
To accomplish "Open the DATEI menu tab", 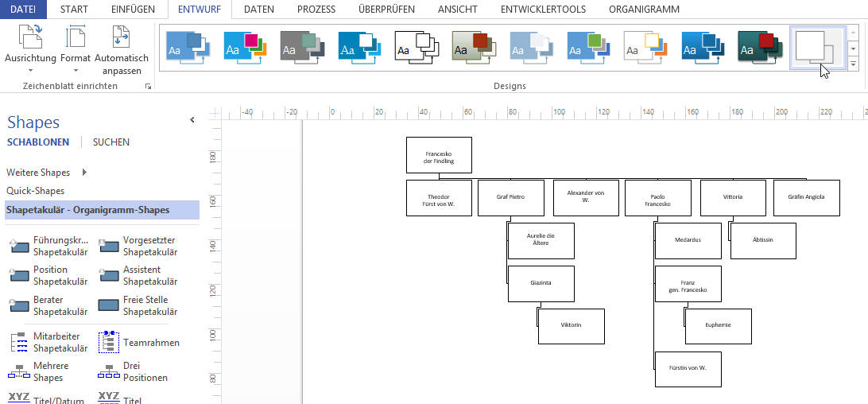I will tap(23, 10).
